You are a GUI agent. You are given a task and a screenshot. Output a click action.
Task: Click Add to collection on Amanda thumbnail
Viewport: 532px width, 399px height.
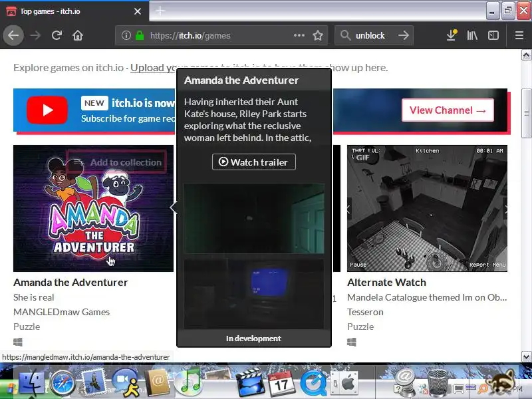[x=116, y=162]
